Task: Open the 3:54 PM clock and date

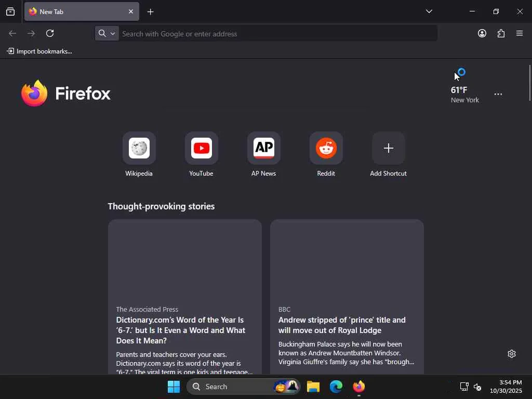Action: pos(506,387)
